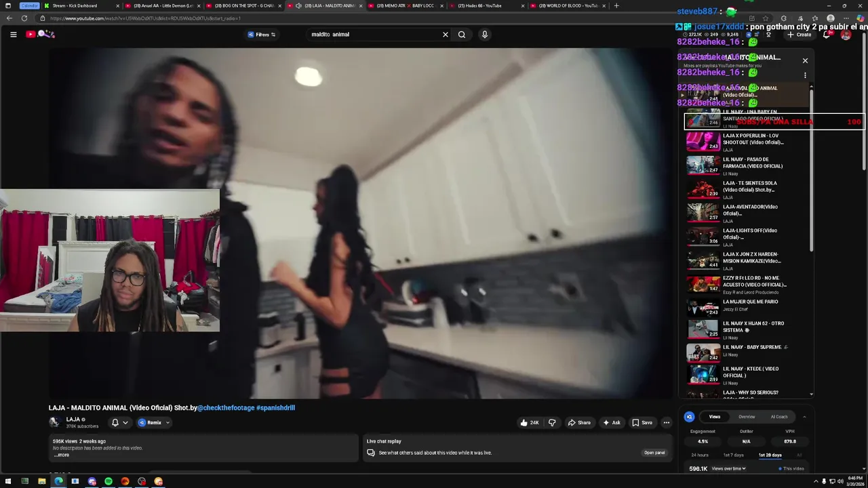Start voice search with microphone icon
Viewport: 868px width, 488px height.
[484, 35]
